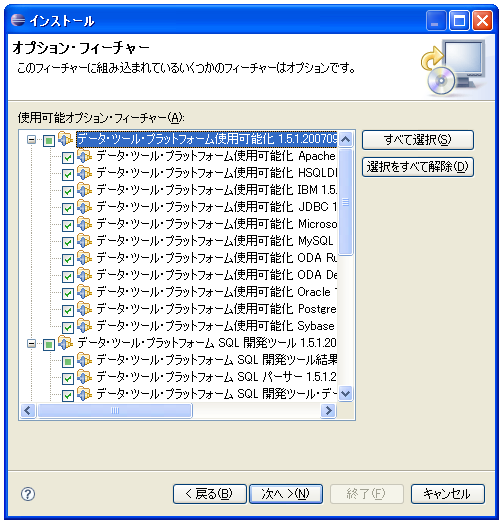Click feature icon beside the ODA De row

click(x=85, y=275)
